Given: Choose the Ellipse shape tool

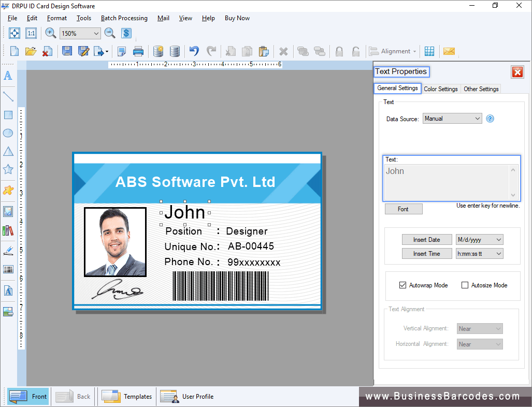Looking at the screenshot, I should (8, 133).
